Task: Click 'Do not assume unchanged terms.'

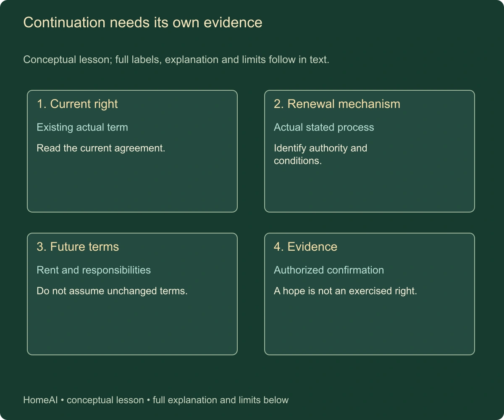Action: (x=112, y=291)
